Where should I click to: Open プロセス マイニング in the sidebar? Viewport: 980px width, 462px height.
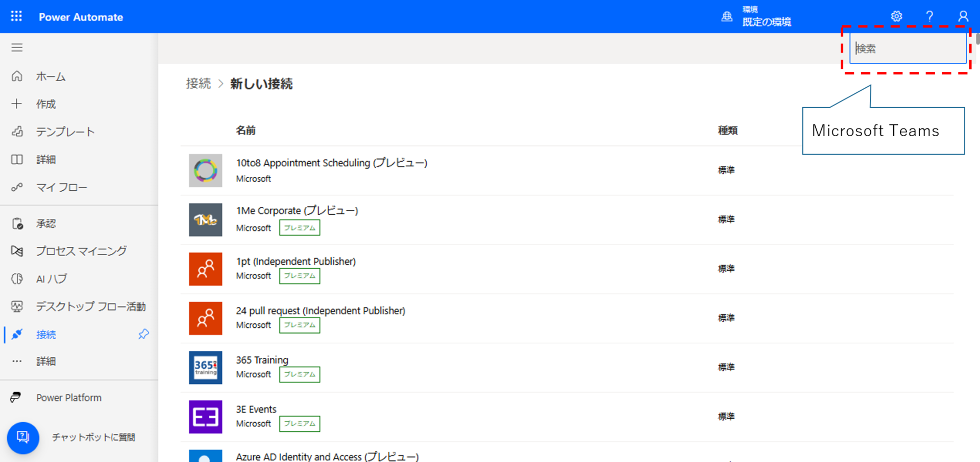(x=81, y=251)
